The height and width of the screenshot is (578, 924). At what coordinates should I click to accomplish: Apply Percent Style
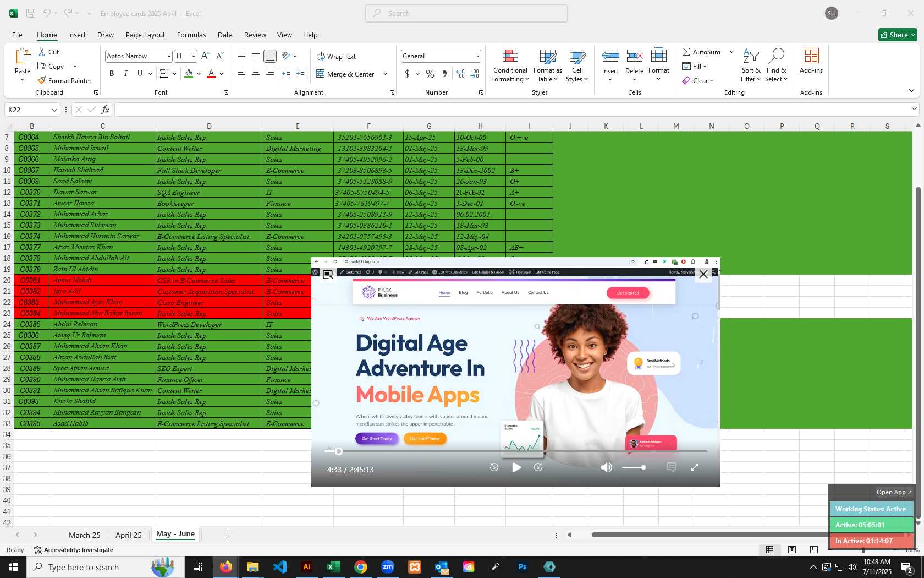[430, 74]
